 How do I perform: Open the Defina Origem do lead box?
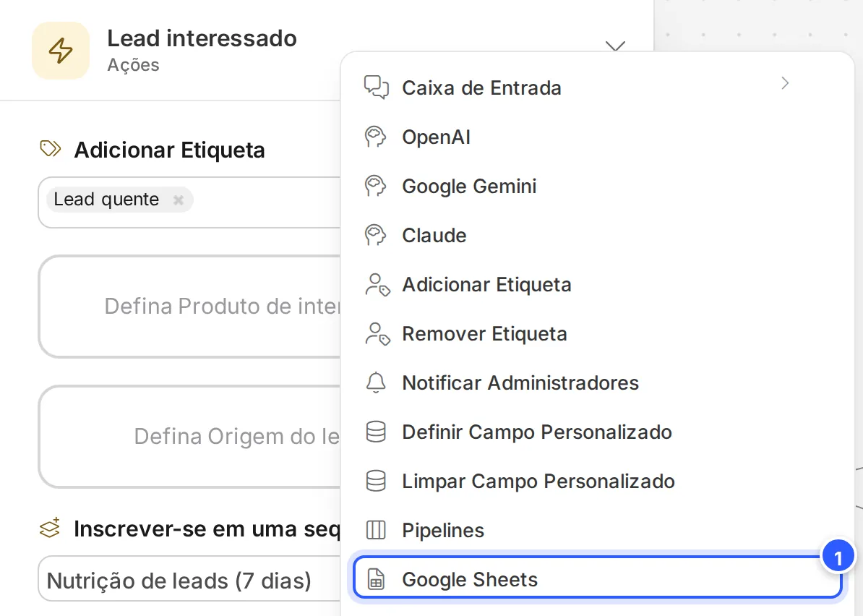(x=190, y=437)
